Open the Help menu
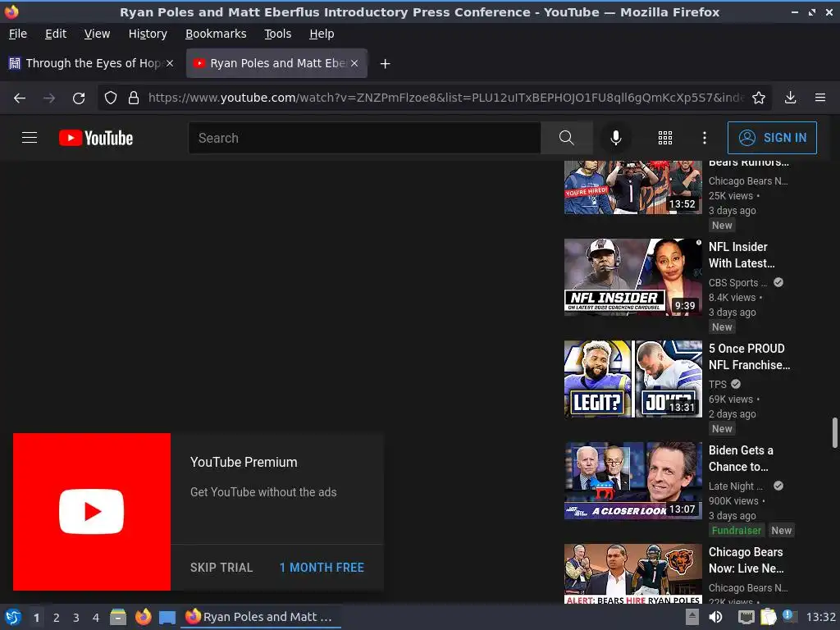 (322, 34)
